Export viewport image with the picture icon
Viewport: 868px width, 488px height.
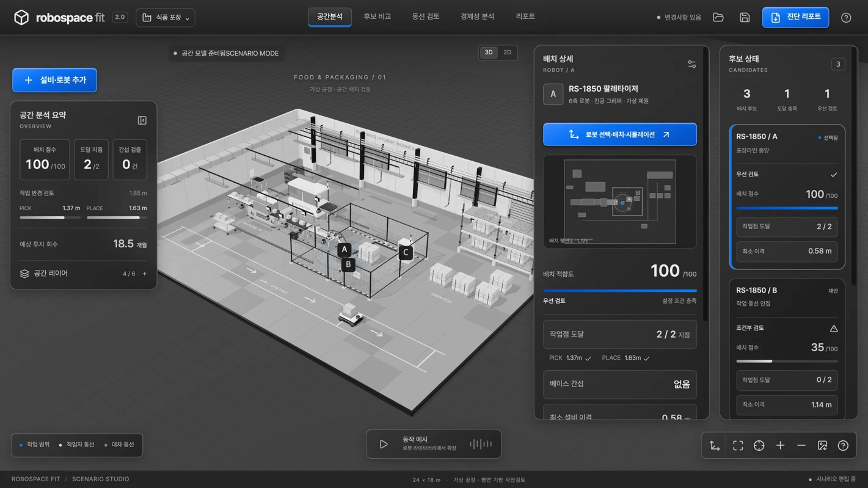[822, 446]
